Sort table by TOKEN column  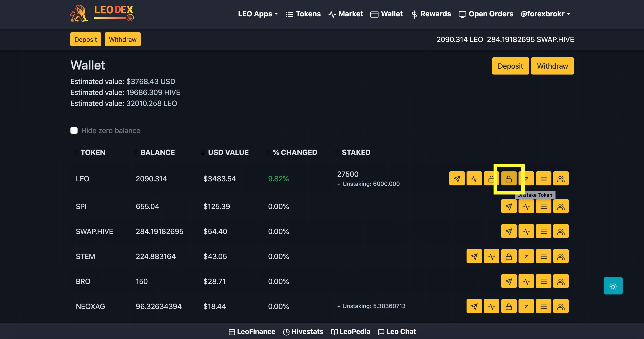coord(89,152)
